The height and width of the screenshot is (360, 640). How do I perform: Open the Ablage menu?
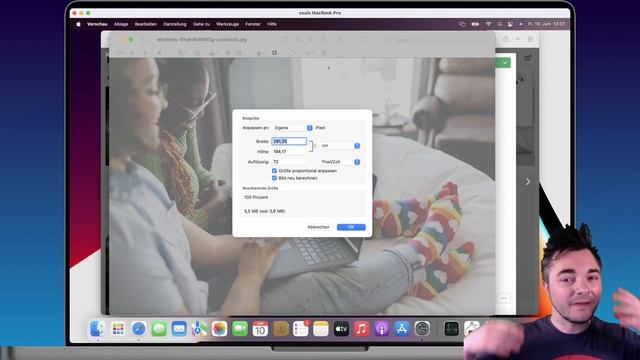click(x=121, y=24)
